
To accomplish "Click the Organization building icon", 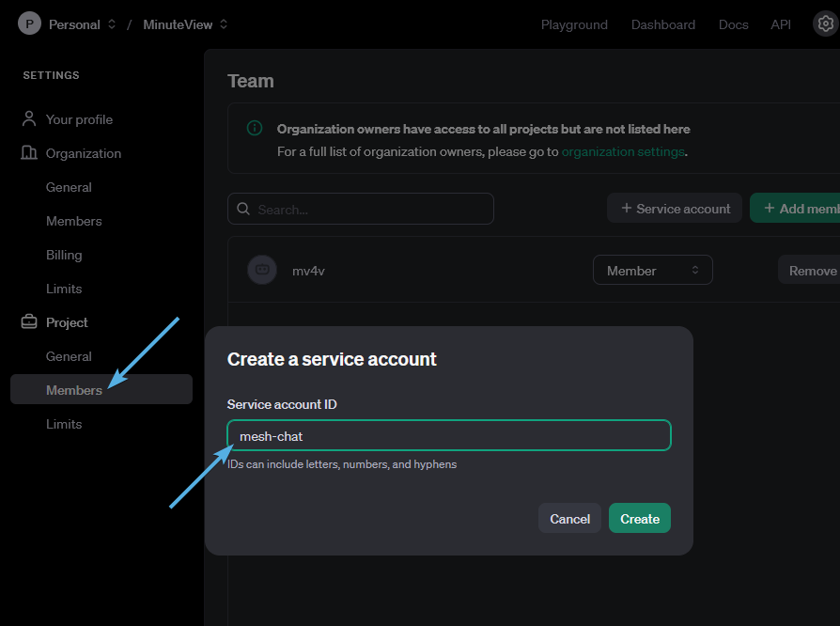I will [x=27, y=153].
